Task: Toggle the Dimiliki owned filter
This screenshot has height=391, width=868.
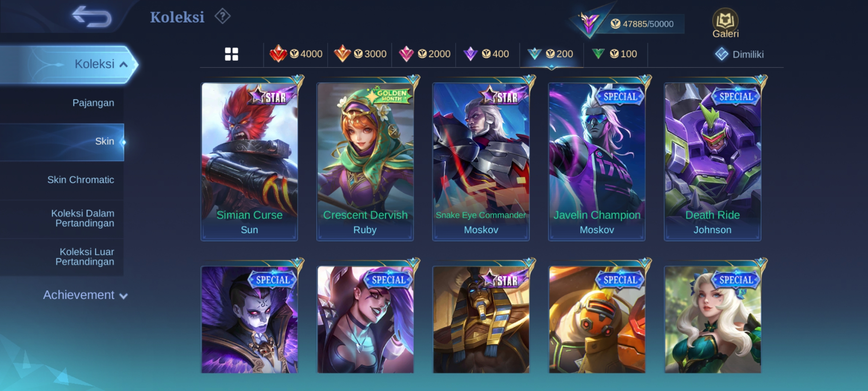Action: [x=739, y=54]
